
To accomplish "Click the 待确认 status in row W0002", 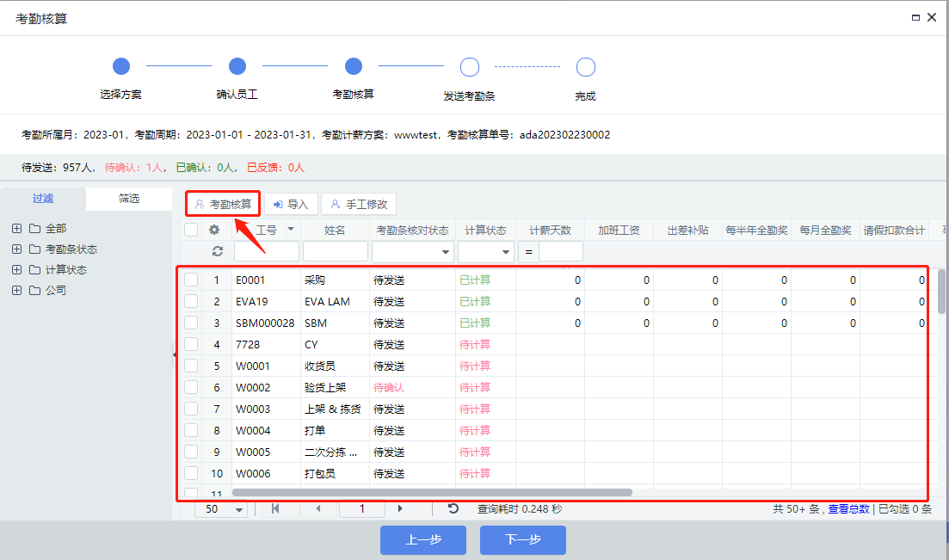I will (x=389, y=387).
